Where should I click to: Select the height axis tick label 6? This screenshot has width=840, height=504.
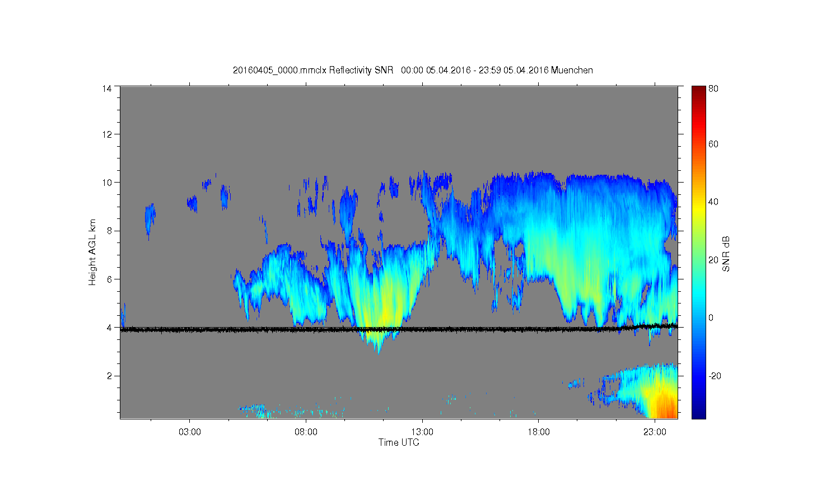coord(109,279)
